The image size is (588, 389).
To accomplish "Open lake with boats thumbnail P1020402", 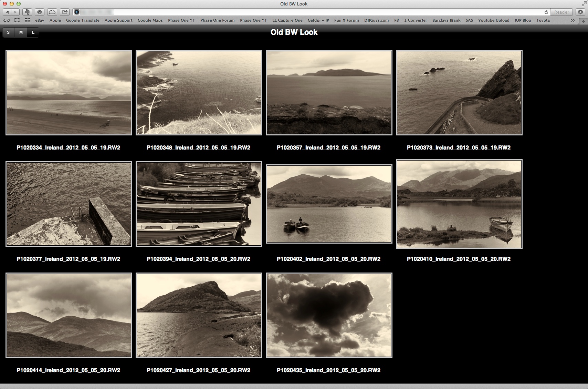I will coord(329,204).
